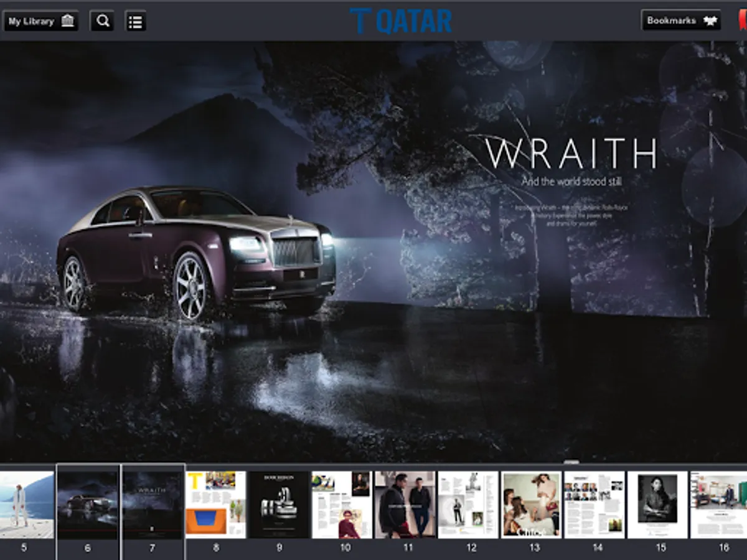The height and width of the screenshot is (560, 747).
Task: Open My Library
Action: (x=41, y=21)
